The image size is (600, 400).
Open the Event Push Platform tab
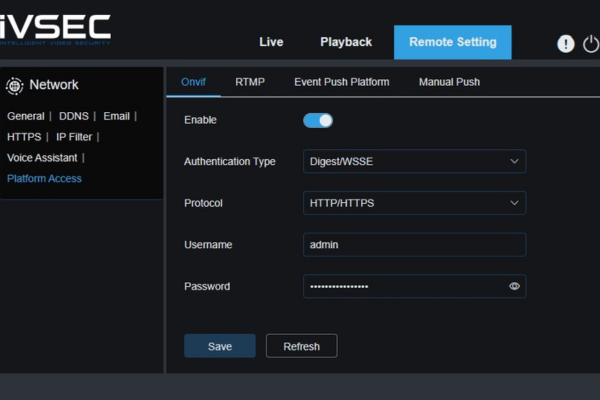342,82
